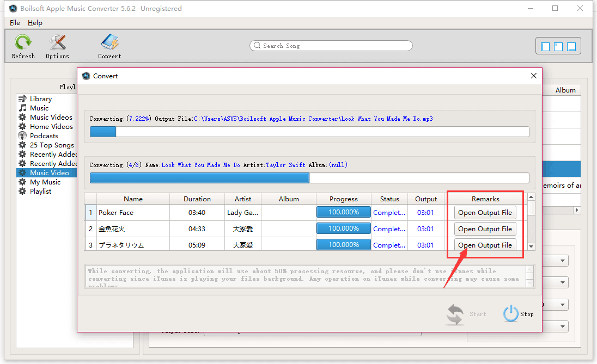Click the Duration column header

click(197, 199)
